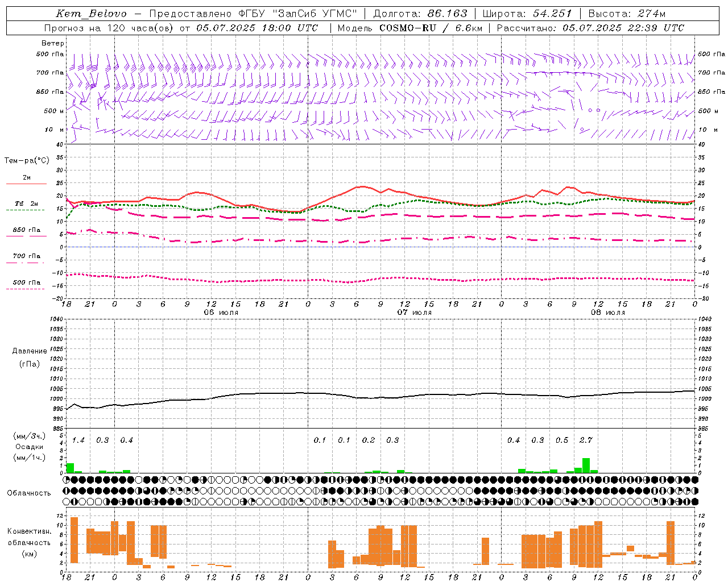Click the '(мм/3ч.)' precipitation unit label
The width and height of the screenshot is (728, 582).
pyautogui.click(x=30, y=436)
